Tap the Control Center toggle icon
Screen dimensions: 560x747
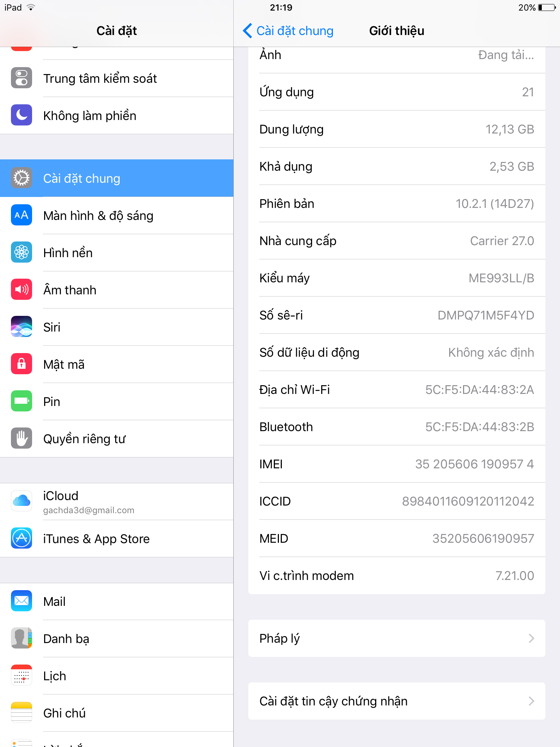tap(22, 78)
